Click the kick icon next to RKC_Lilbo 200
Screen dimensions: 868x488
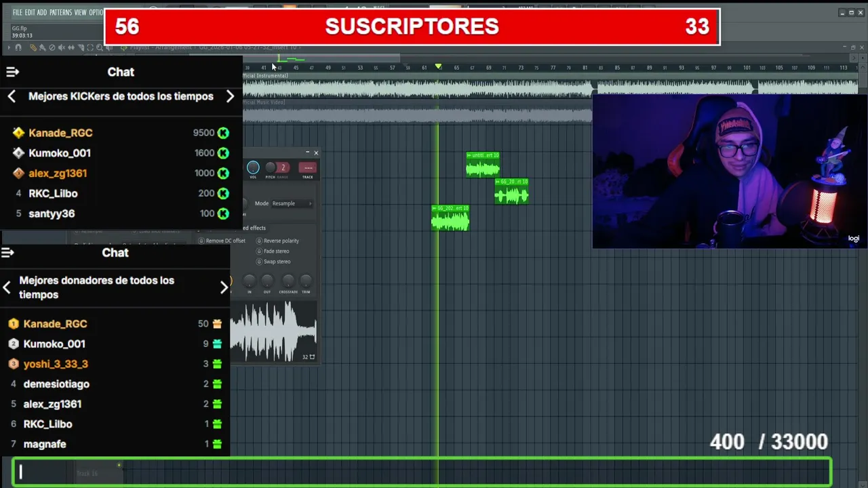[223, 193]
